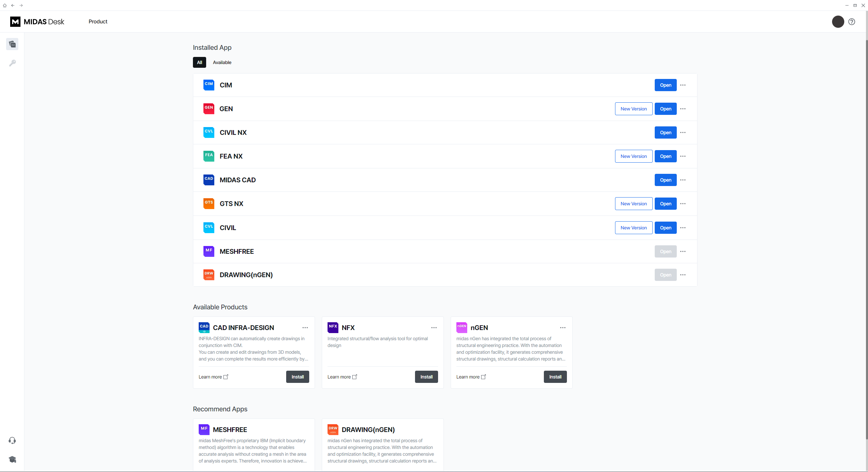868x472 pixels.
Task: Click the back navigation arrow
Action: (13, 5)
